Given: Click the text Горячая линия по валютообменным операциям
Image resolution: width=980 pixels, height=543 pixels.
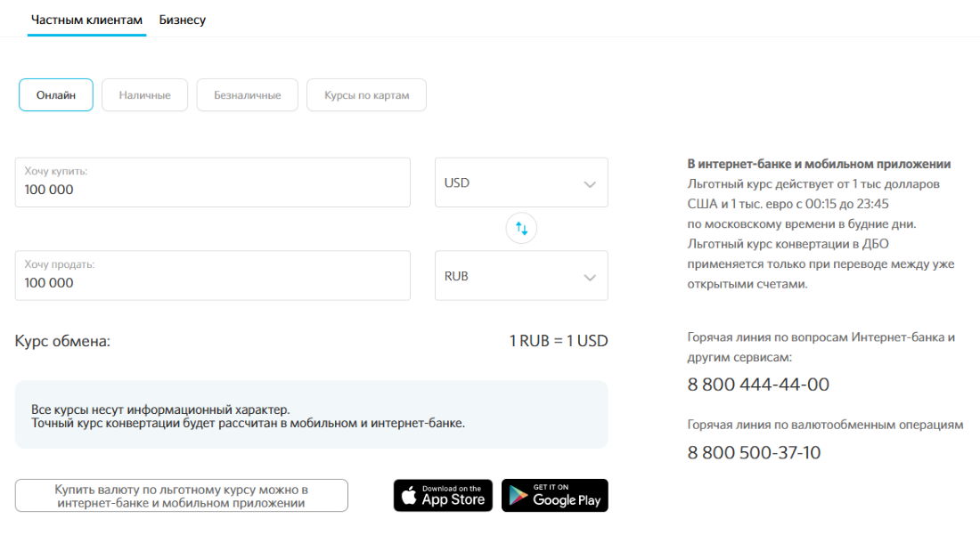Looking at the screenshot, I should (x=825, y=425).
